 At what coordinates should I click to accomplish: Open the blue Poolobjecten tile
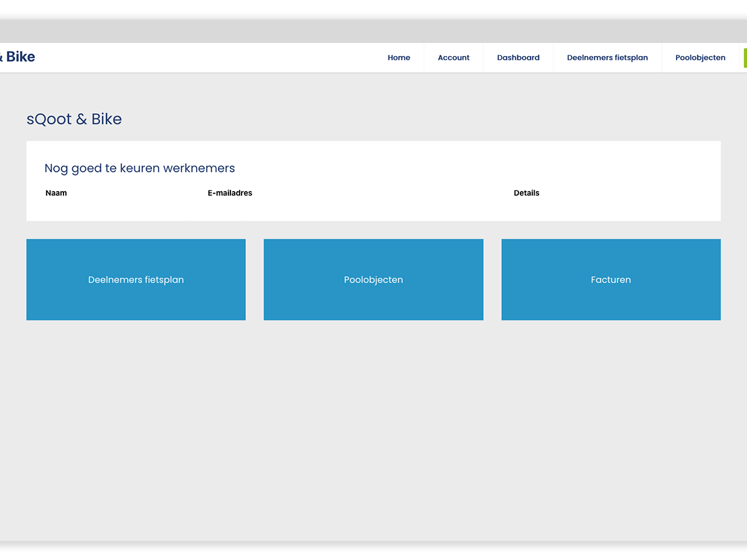click(374, 279)
